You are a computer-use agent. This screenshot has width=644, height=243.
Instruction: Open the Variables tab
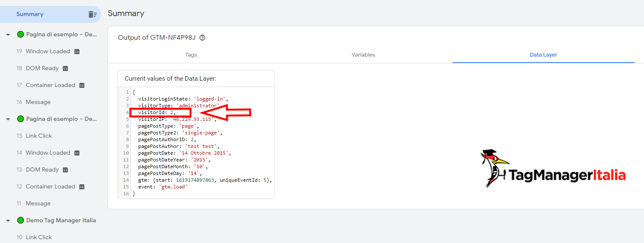point(363,55)
